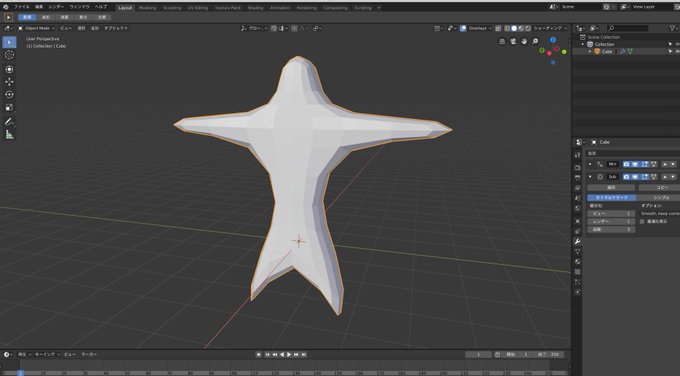Screen dimensions: 680x376
Task: Open the outliner filter dropdown
Action: tap(673, 28)
